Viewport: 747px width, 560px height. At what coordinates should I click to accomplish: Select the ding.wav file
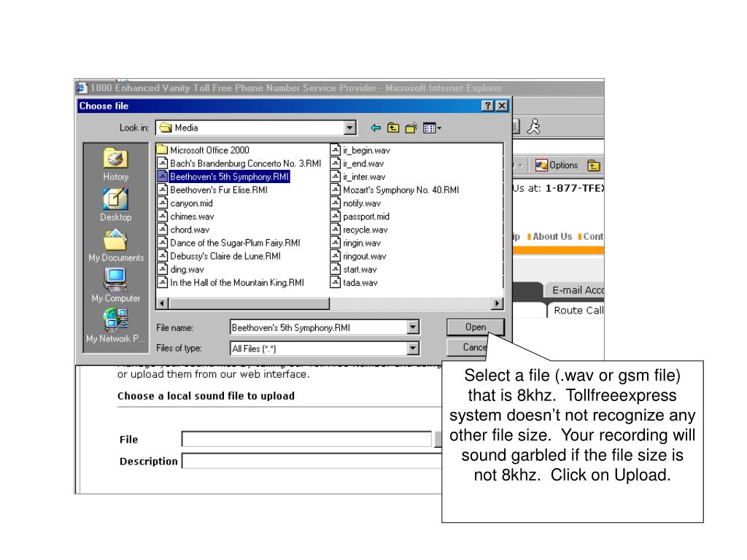181,270
